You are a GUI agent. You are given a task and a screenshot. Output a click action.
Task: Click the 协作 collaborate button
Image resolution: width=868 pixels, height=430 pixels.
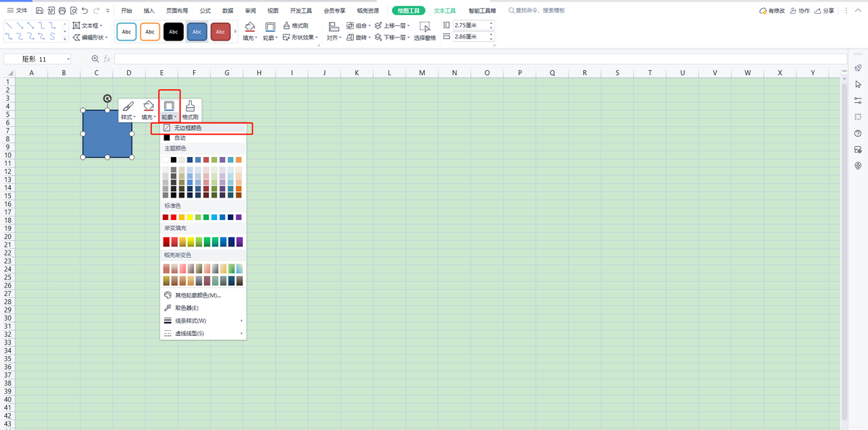coord(799,11)
